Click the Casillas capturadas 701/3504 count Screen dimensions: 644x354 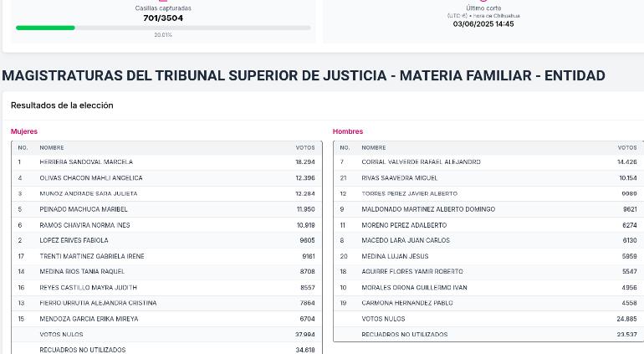click(x=163, y=18)
